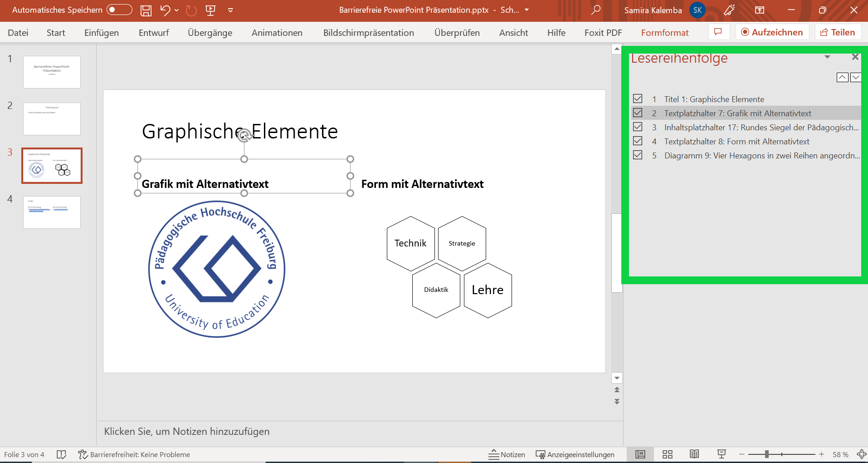This screenshot has width=868, height=463.
Task: Switch to Reading view icon
Action: [694, 454]
